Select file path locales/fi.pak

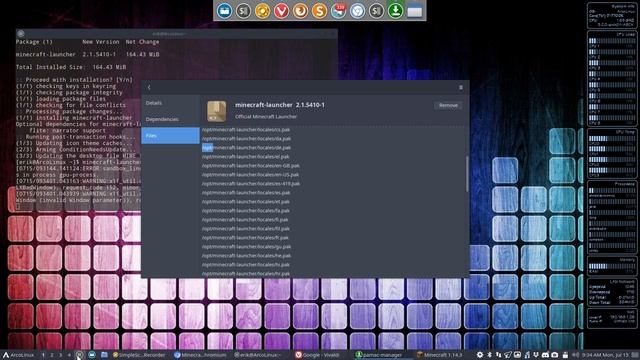244,220
